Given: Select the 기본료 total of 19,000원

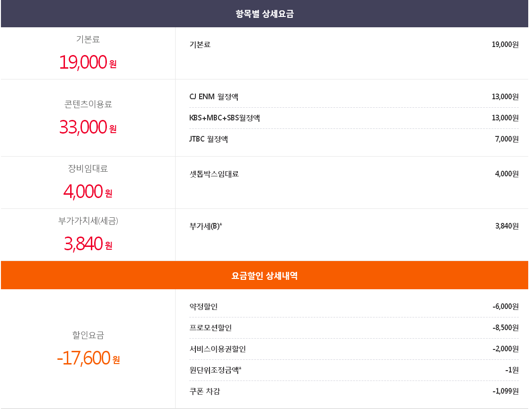Looking at the screenshot, I should coord(88,62).
